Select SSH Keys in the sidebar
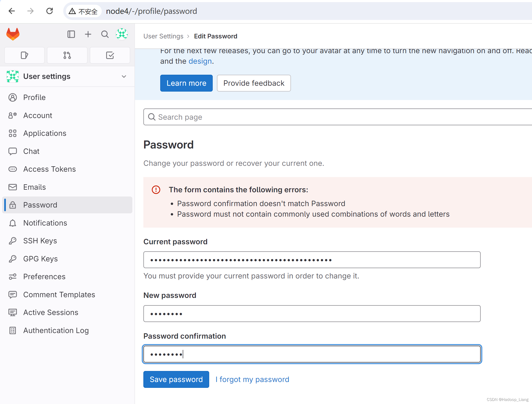The height and width of the screenshot is (404, 532). (x=40, y=241)
